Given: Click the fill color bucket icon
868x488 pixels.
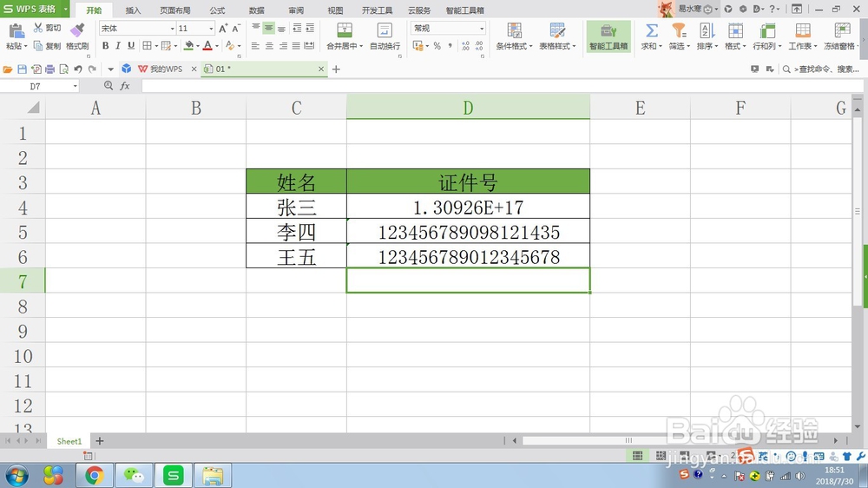Looking at the screenshot, I should coord(188,46).
